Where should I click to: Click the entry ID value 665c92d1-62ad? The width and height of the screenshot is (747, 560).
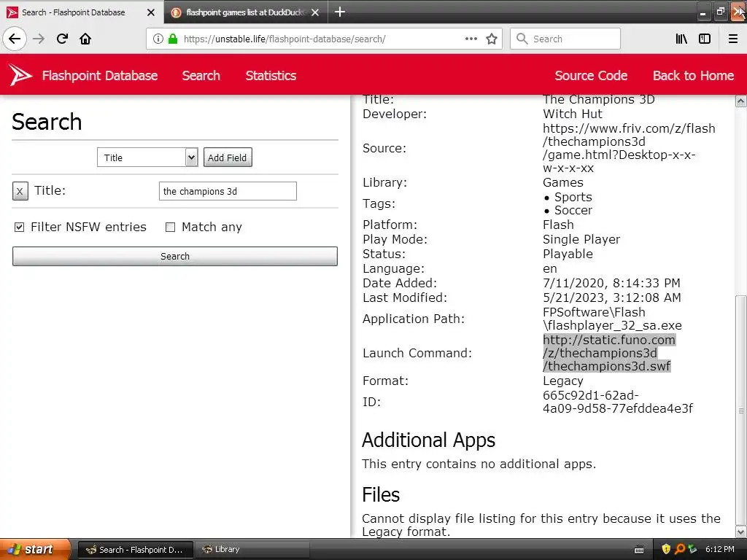click(618, 402)
